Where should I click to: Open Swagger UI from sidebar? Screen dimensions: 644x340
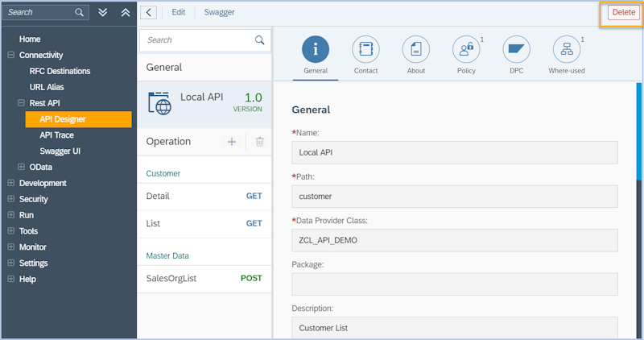(x=60, y=151)
